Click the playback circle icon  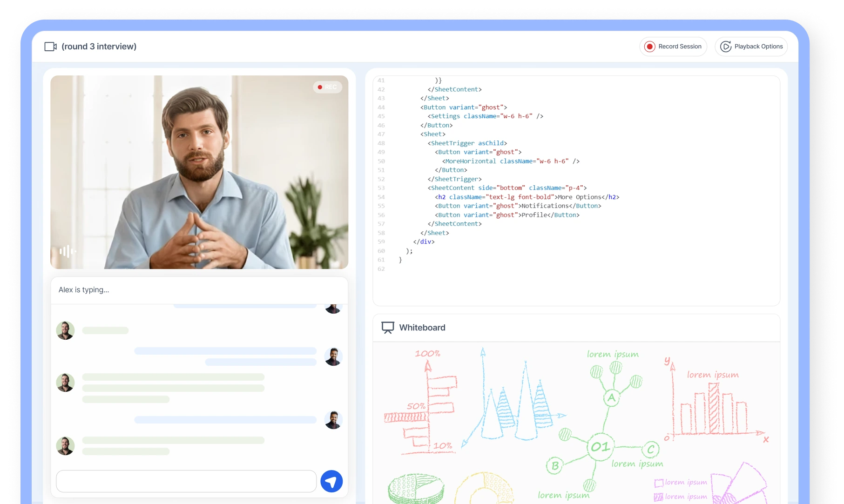pos(725,47)
